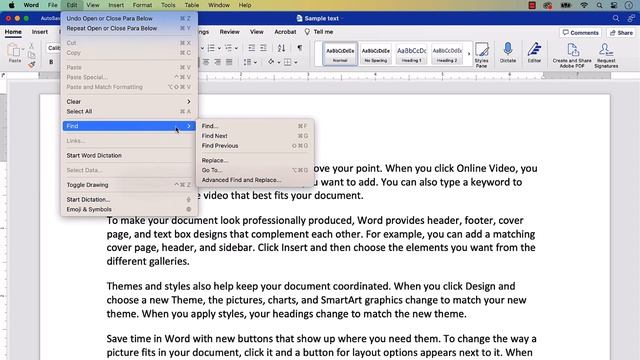The image size is (640, 360).
Task: Switch to the Review ribbon tab
Action: [x=229, y=31]
